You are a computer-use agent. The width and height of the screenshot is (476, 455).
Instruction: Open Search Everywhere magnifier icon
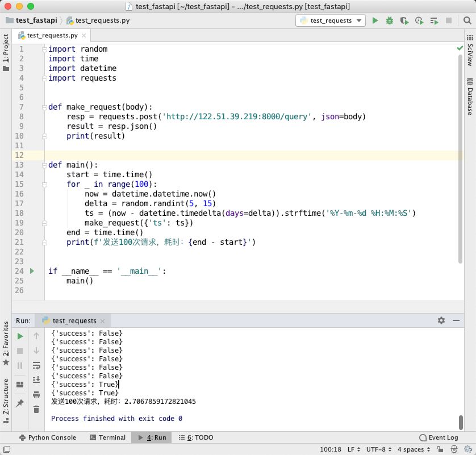pyautogui.click(x=467, y=20)
